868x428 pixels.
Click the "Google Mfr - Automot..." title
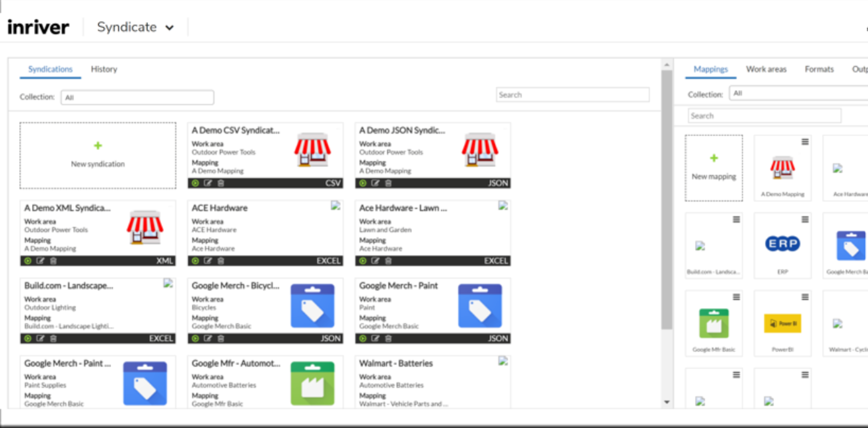click(236, 363)
